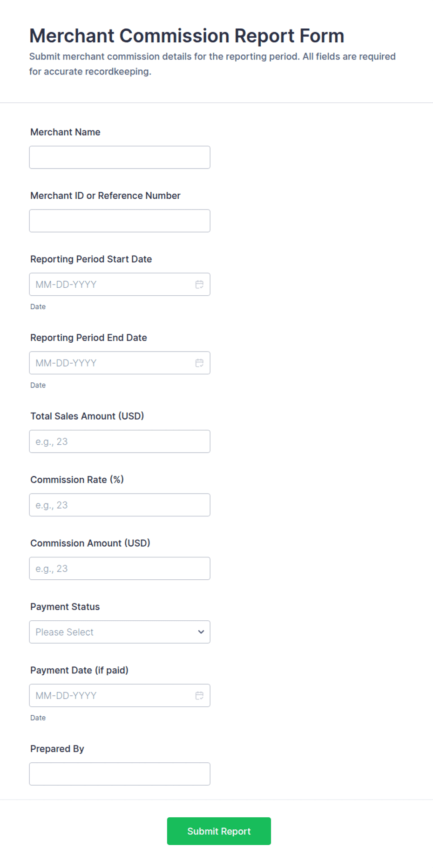The width and height of the screenshot is (433, 868).
Task: Open calendar icon in Payment Date field
Action: [x=199, y=695]
